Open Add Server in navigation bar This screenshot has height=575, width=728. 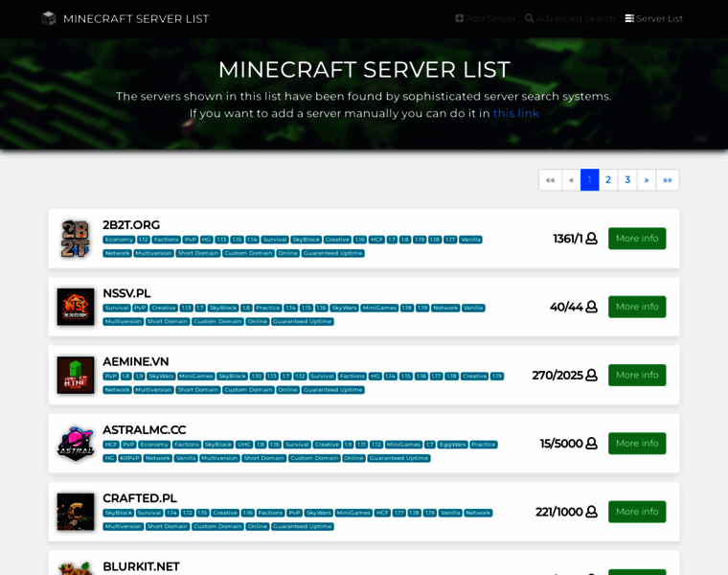485,18
